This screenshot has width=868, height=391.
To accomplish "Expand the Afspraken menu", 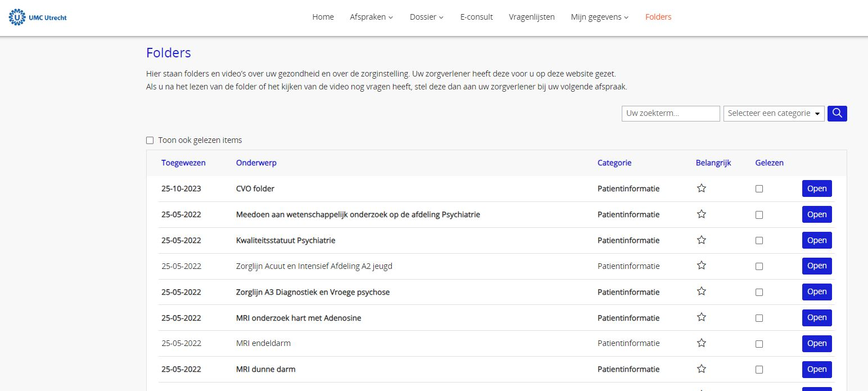I will 371,17.
